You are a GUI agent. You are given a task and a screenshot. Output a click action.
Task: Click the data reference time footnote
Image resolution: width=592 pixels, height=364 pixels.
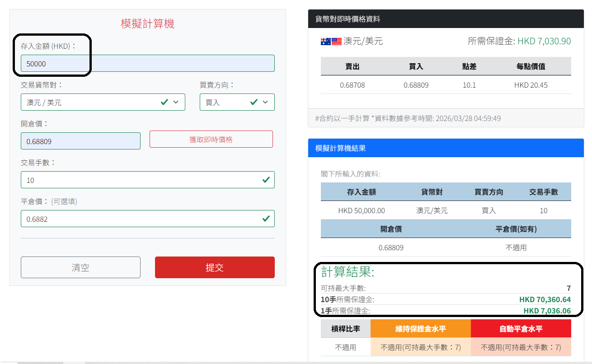408,118
